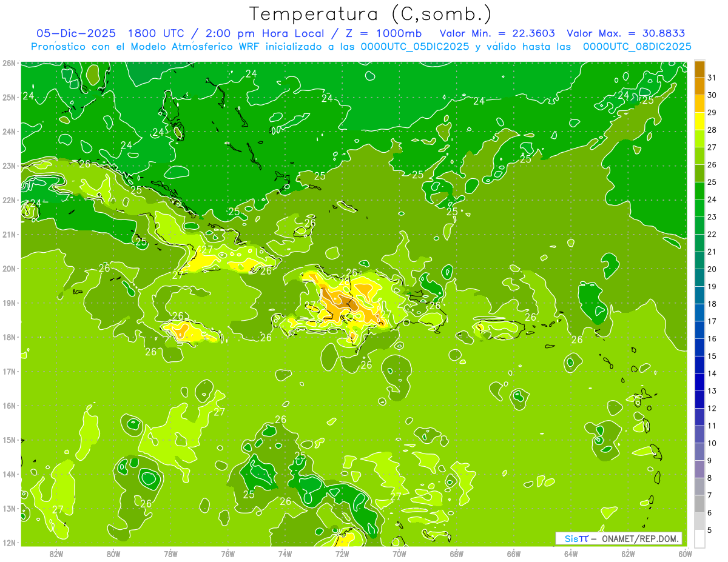This screenshot has height=562, width=728.
Task: Click the legend swatch between 23 and 24
Action: [699, 210]
